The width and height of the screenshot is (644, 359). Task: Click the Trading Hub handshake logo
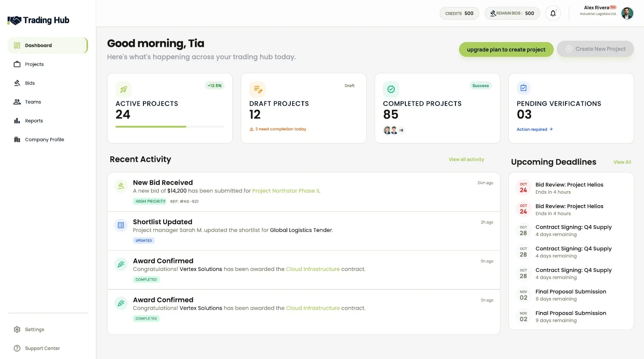pos(14,20)
